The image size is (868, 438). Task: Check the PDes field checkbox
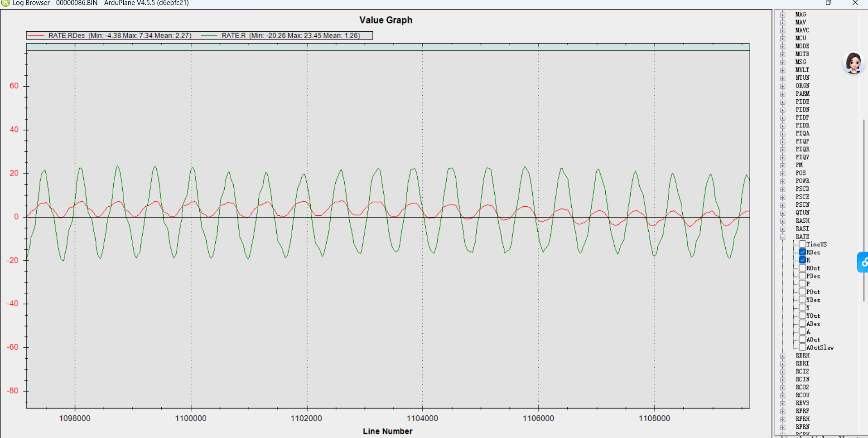click(802, 276)
